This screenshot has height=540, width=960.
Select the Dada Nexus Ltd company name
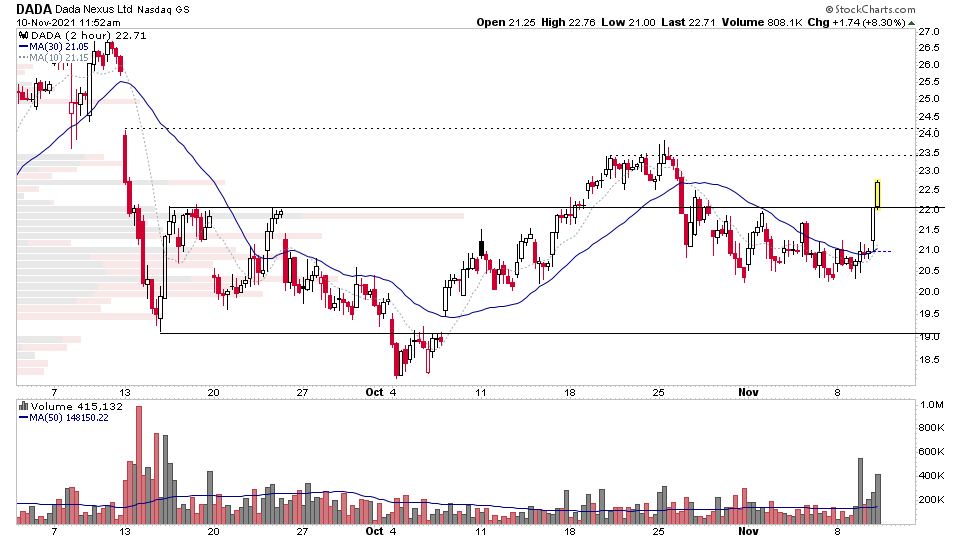pos(94,10)
